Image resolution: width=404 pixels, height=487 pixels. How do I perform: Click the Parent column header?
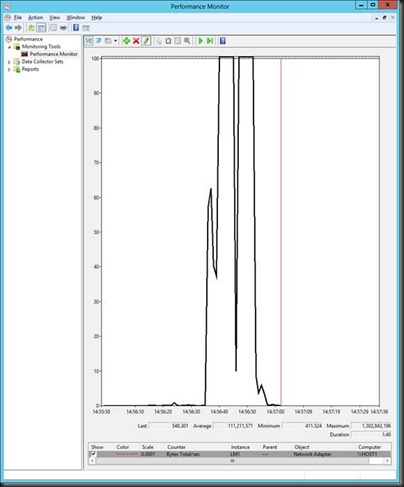coord(270,447)
